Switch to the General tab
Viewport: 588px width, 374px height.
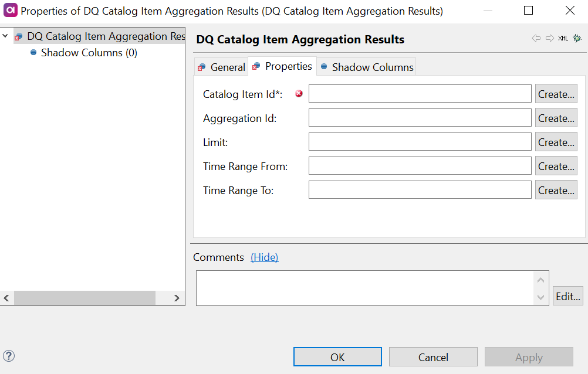[x=227, y=67]
